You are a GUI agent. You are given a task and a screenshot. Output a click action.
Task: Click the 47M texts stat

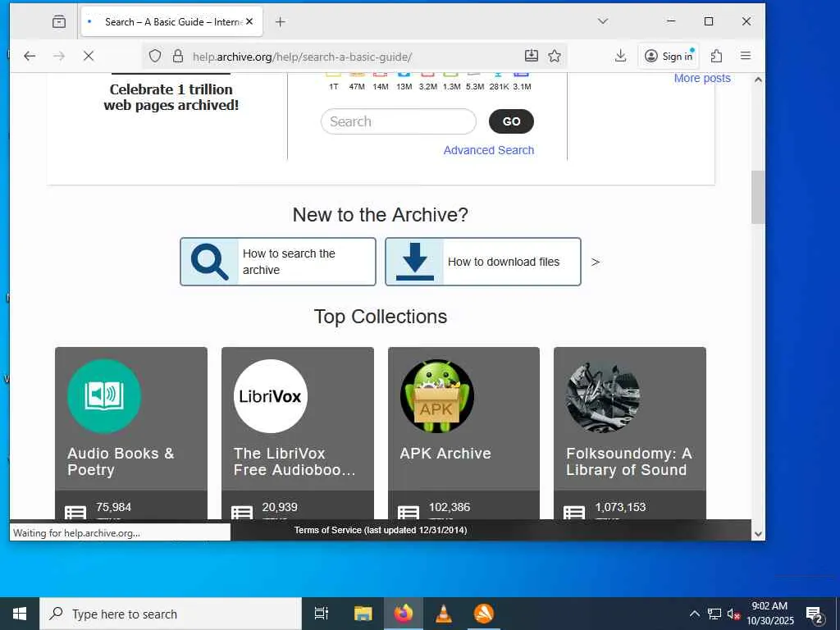pyautogui.click(x=357, y=86)
